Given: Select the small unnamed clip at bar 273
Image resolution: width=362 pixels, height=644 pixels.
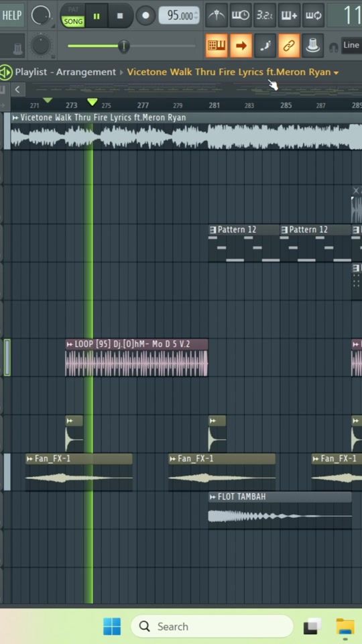Looking at the screenshot, I should click(74, 434).
